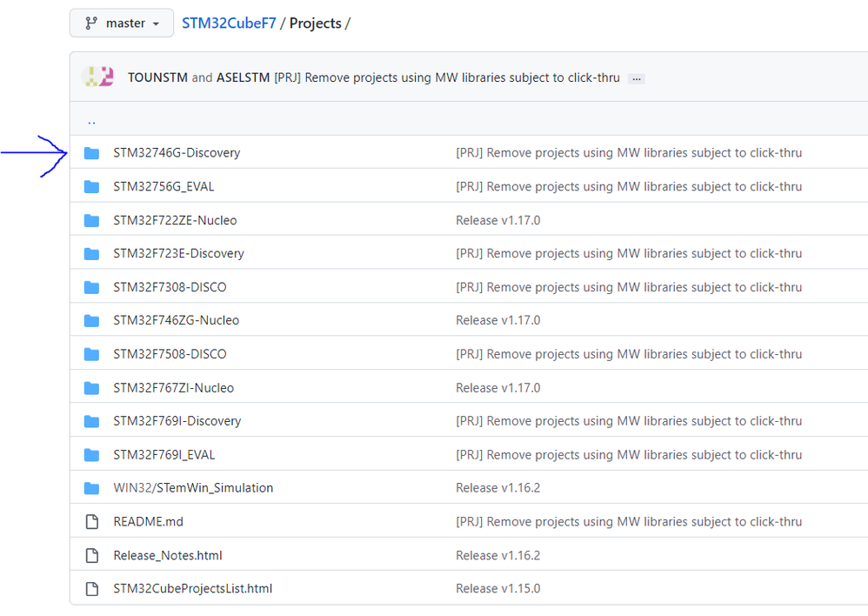Open the README.md file

pos(148,522)
